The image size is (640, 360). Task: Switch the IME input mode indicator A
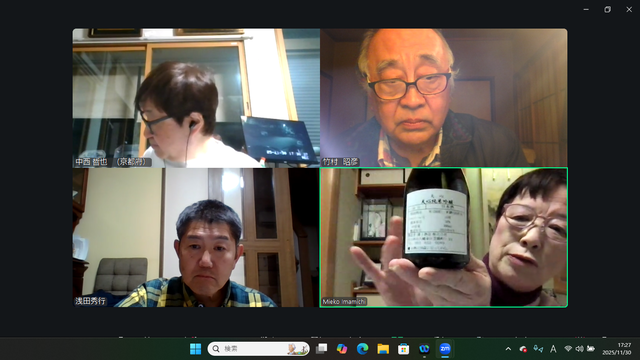point(553,349)
